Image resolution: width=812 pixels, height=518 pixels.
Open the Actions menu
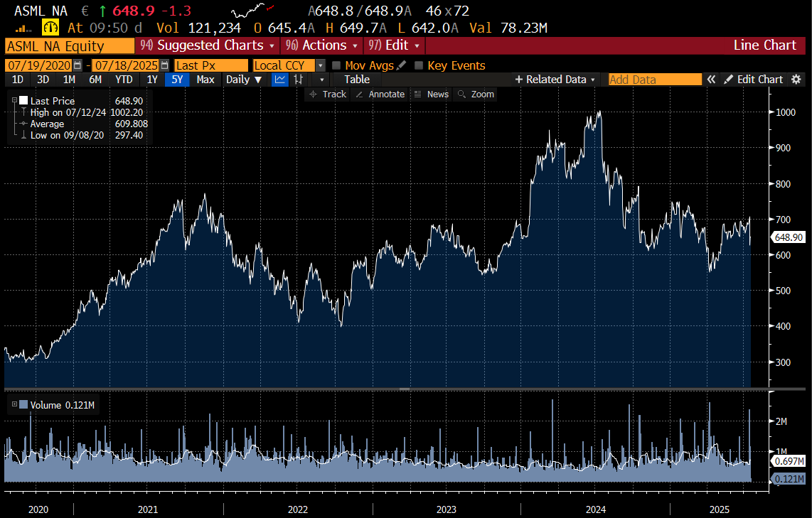[321, 45]
